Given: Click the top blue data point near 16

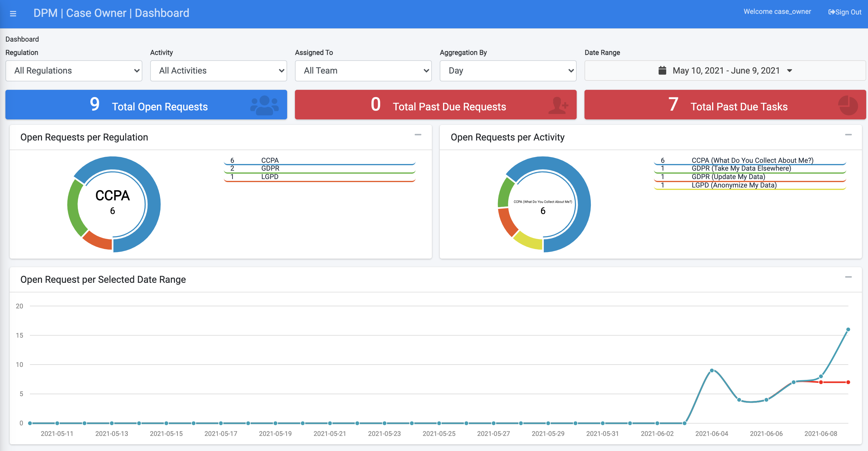Looking at the screenshot, I should point(848,330).
